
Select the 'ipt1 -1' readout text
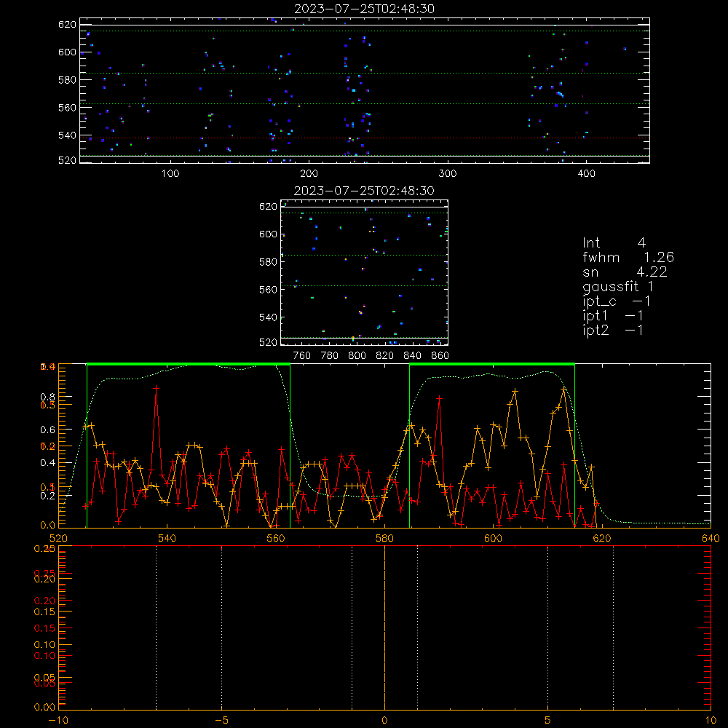(x=613, y=316)
